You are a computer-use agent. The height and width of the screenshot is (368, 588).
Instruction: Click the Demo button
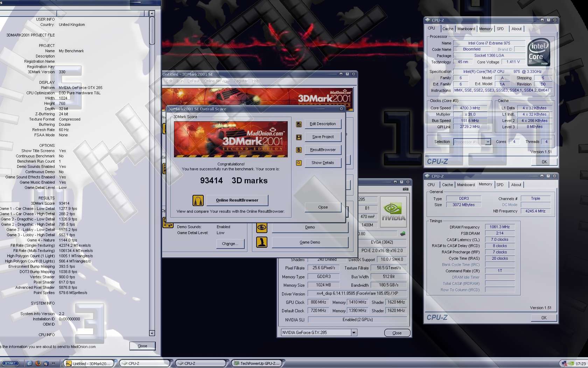click(x=310, y=227)
